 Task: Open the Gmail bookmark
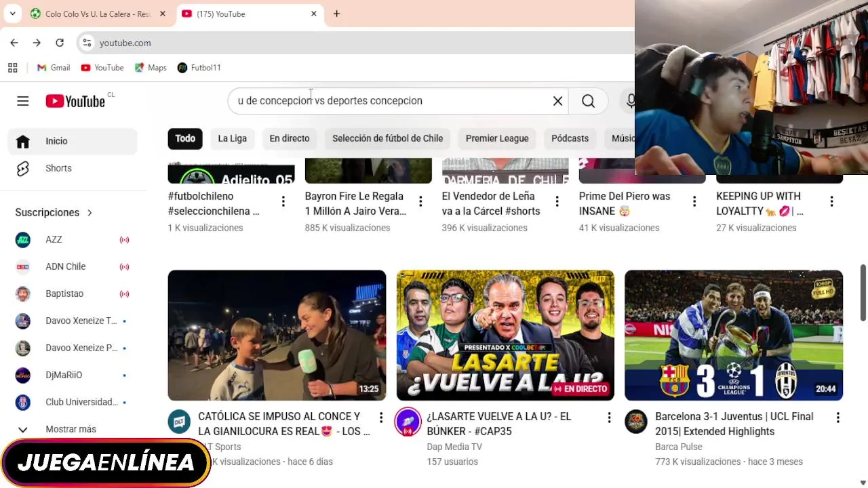point(54,68)
